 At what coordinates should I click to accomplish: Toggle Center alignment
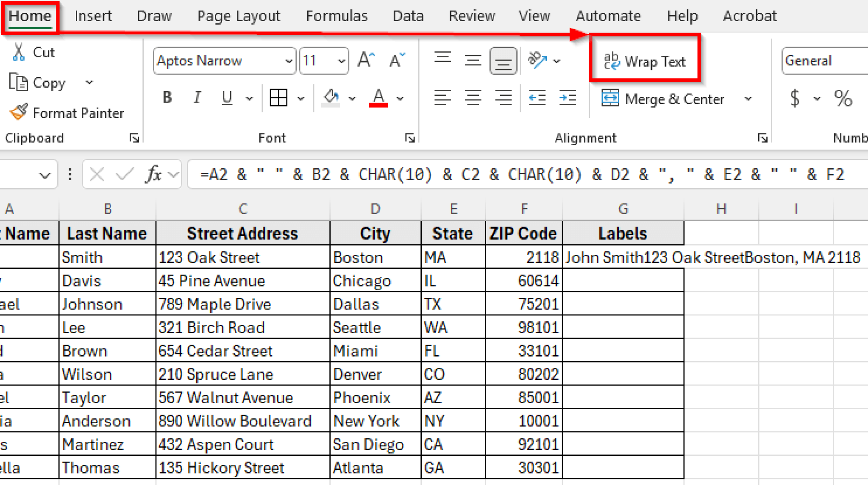pyautogui.click(x=472, y=98)
